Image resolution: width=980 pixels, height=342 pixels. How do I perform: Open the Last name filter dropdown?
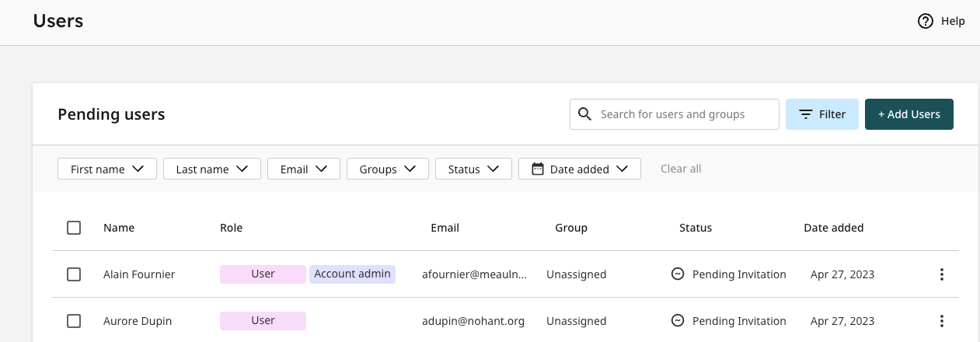pos(211,169)
